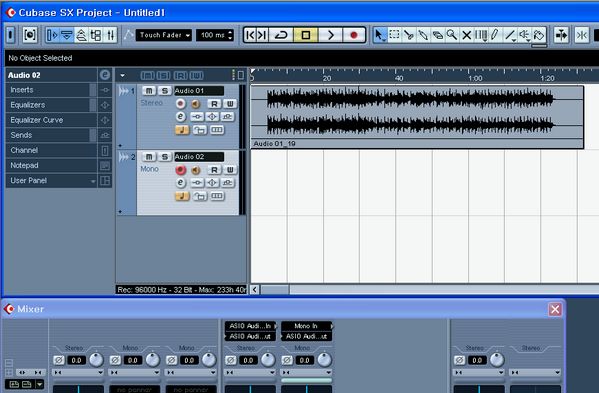This screenshot has height=393, width=599.
Task: Select the Draw pencil tool
Action: coord(495,35)
